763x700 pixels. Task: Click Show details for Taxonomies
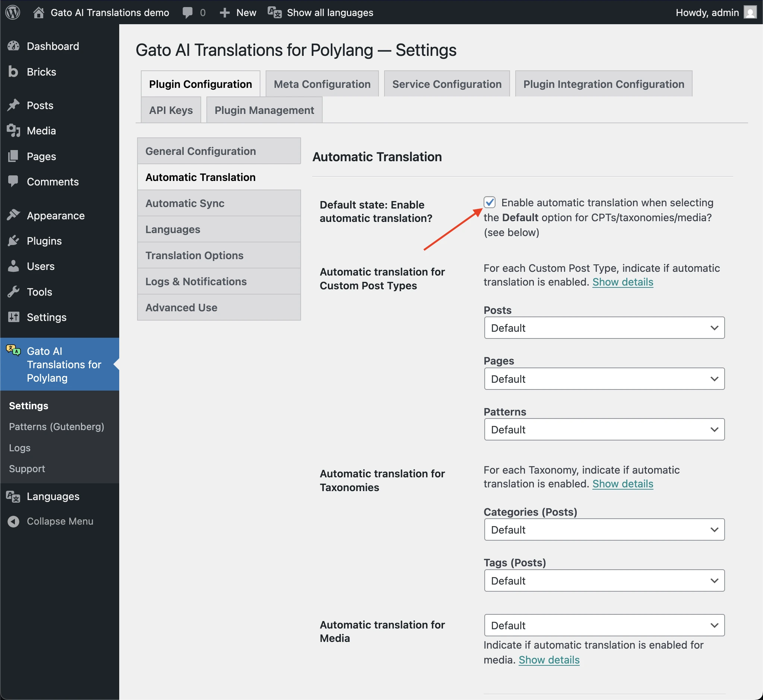(x=623, y=484)
